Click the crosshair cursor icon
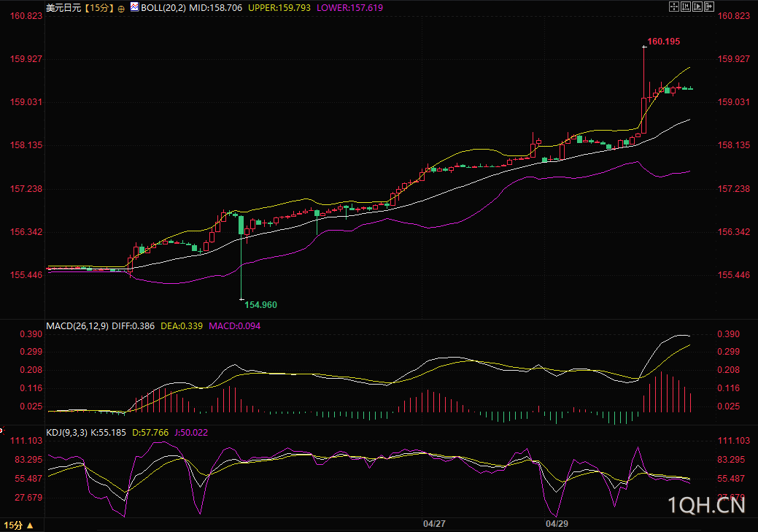 point(674,7)
